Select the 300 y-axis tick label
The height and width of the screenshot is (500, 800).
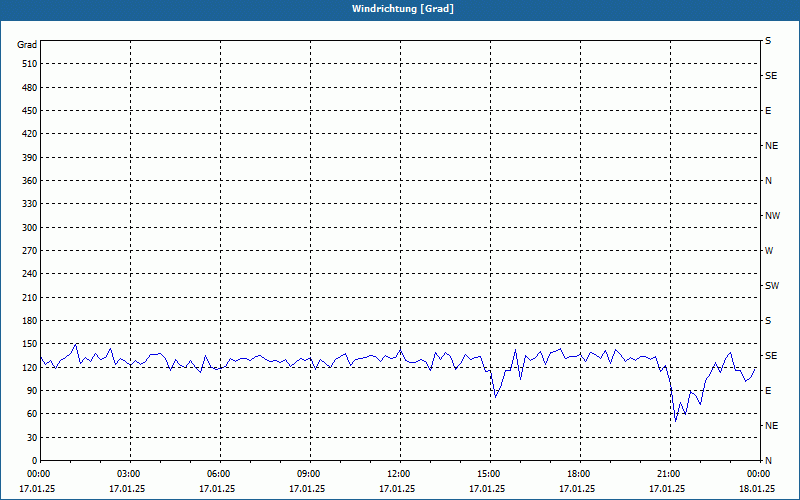click(x=30, y=228)
